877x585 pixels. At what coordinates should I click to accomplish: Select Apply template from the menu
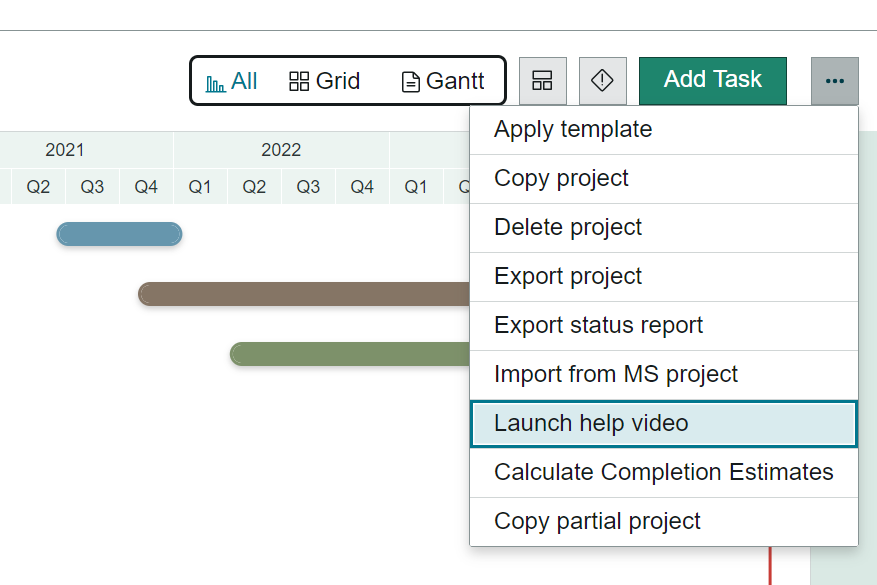coord(572,129)
